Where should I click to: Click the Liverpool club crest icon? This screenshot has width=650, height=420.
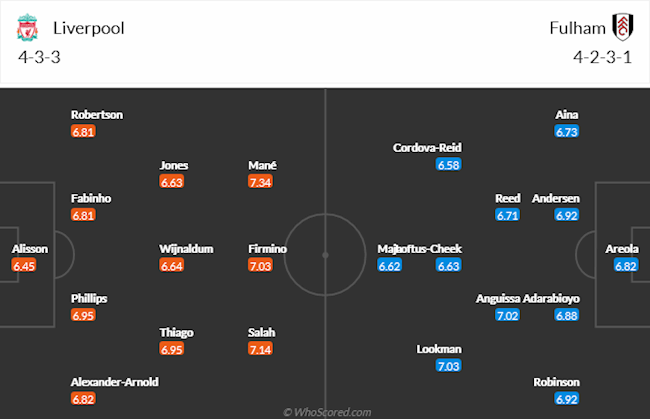click(27, 28)
